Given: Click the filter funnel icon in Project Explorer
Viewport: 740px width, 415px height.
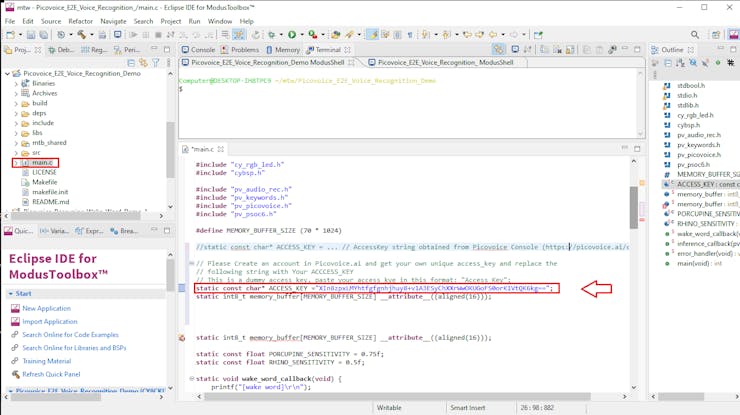Looking at the screenshot, I should 155,62.
